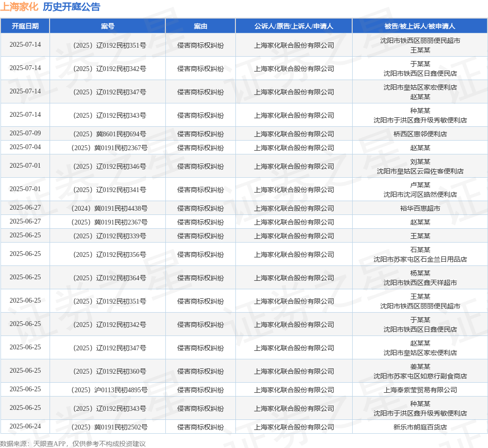488x448 pixels.
Task: Click case number 冀0191民初2502号
Action: pos(110,427)
